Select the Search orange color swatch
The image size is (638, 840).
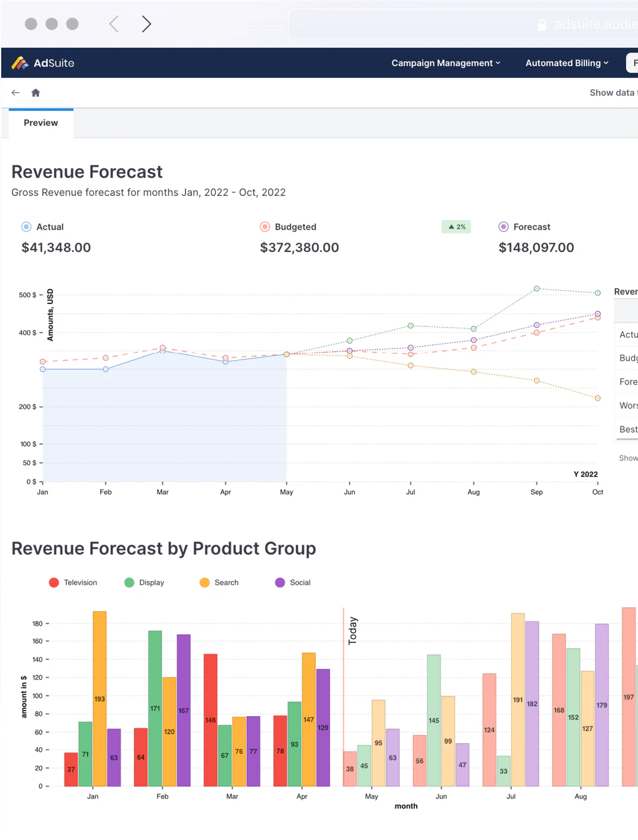point(204,582)
